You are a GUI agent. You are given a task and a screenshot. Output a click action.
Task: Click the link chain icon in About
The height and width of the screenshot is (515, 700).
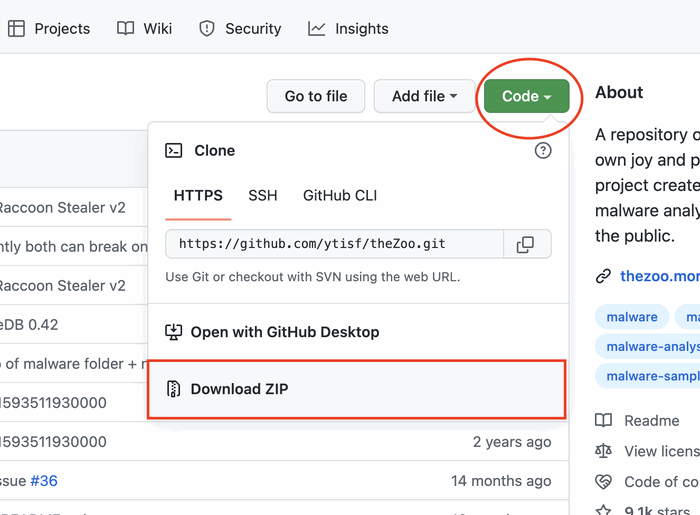point(603,276)
